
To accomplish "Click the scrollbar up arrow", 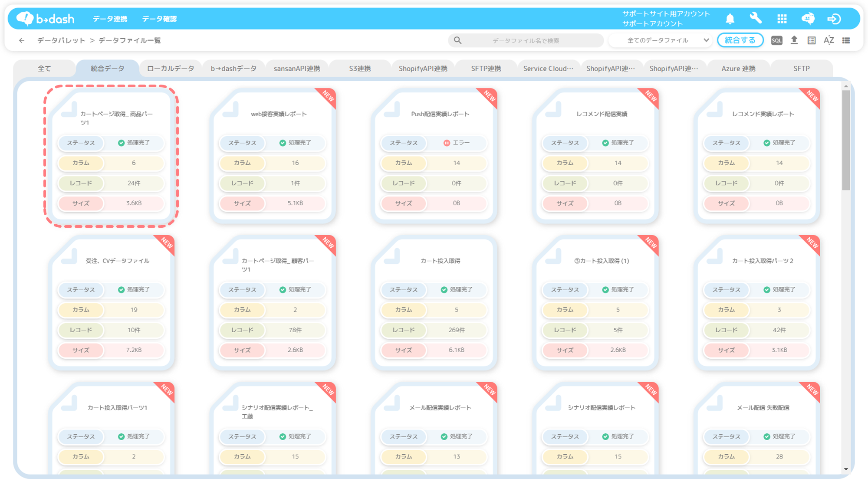I will tap(846, 86).
